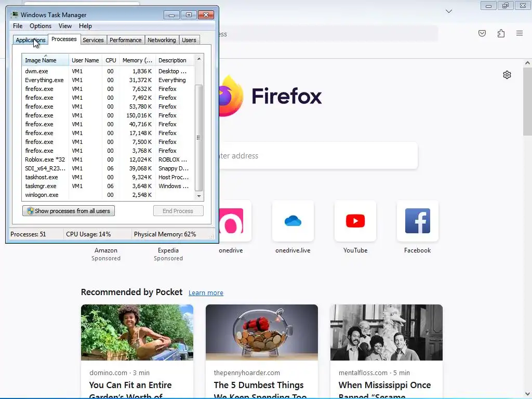The width and height of the screenshot is (532, 399).
Task: Click the Task Manager title bar icon
Action: [x=14, y=15]
